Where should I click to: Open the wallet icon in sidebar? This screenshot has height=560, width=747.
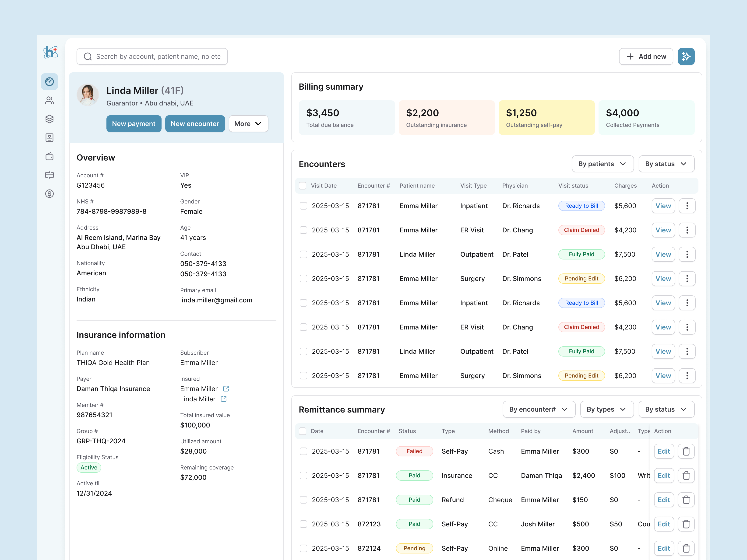[x=49, y=156]
